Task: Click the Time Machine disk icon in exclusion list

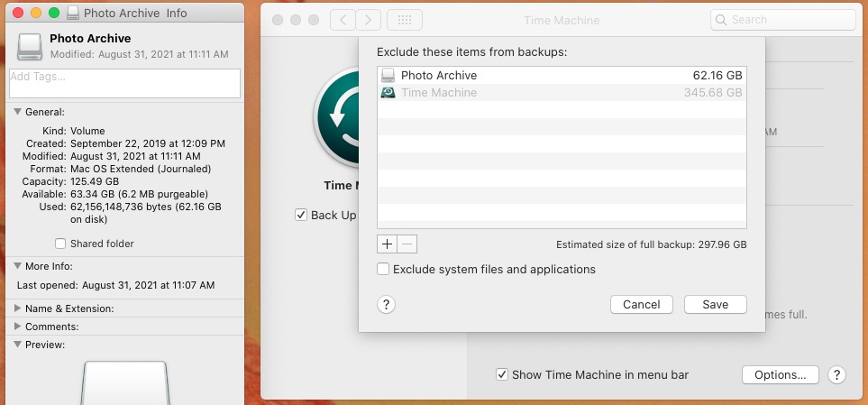Action: 388,93
